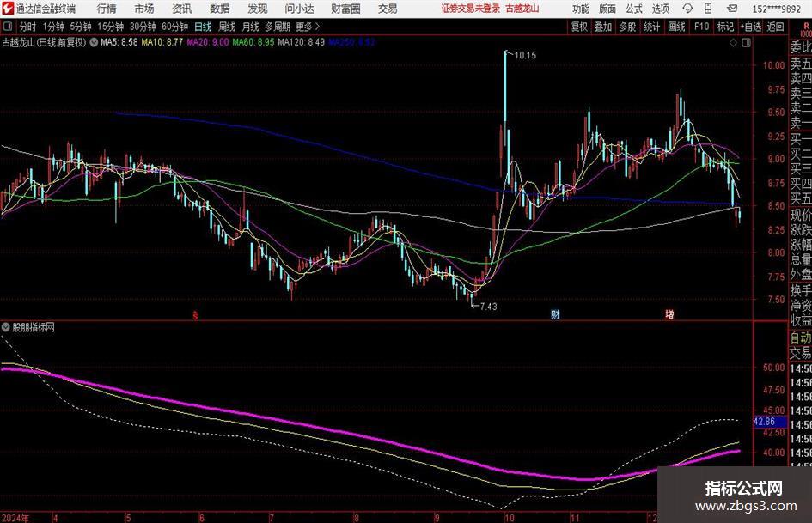Image resolution: width=812 pixels, height=523 pixels.
Task: Switch to 15分钟 period
Action: click(111, 27)
